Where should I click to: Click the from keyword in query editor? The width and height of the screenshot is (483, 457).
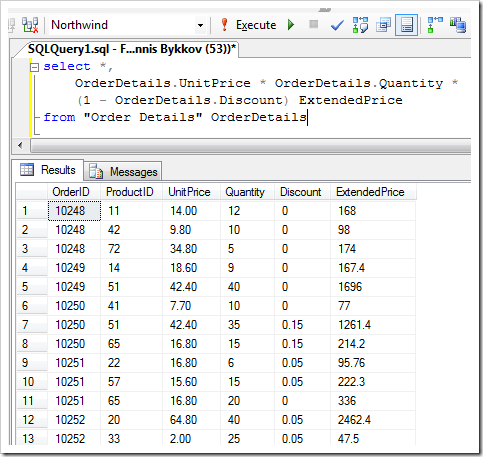tap(59, 117)
